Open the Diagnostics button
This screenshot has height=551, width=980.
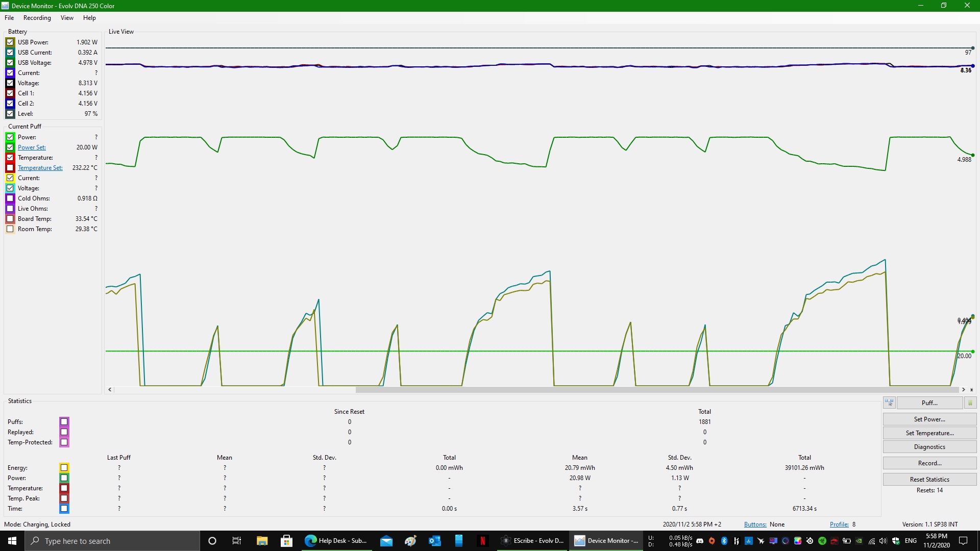click(x=929, y=447)
